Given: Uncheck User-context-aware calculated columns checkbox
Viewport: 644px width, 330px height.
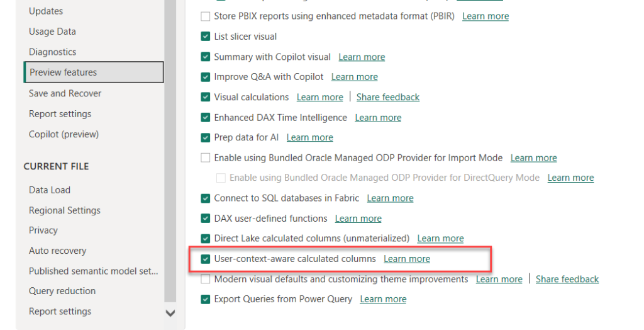Looking at the screenshot, I should 206,259.
